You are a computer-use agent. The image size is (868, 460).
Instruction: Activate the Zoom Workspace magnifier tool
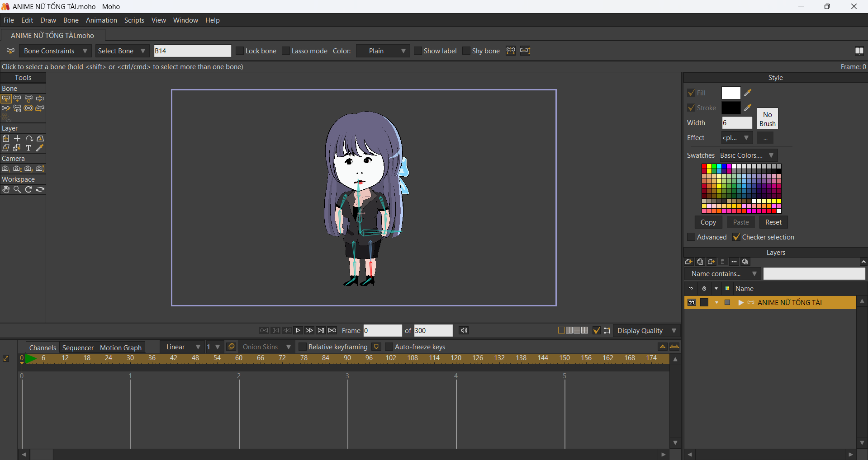(17, 190)
